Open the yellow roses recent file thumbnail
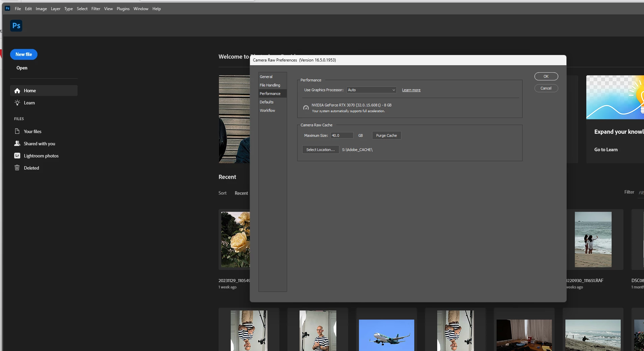644x351 pixels. [235, 240]
